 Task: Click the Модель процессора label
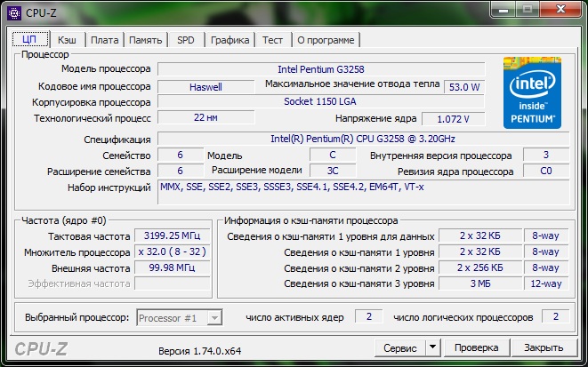pyautogui.click(x=106, y=69)
